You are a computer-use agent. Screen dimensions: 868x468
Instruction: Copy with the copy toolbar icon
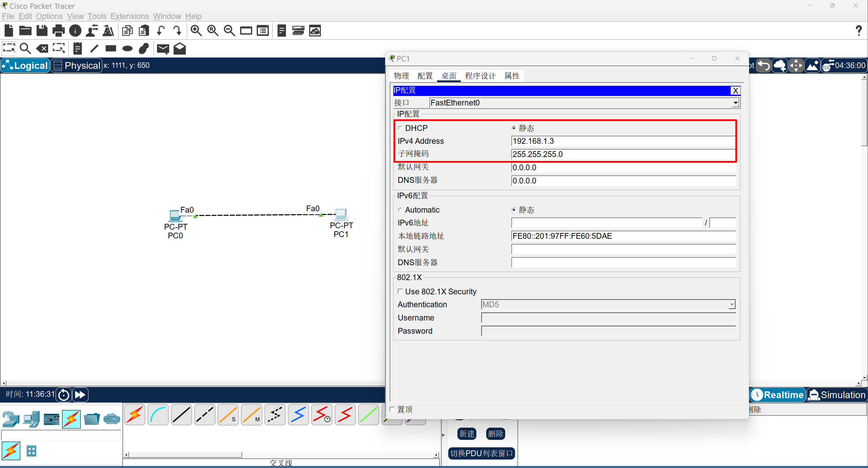tap(127, 31)
